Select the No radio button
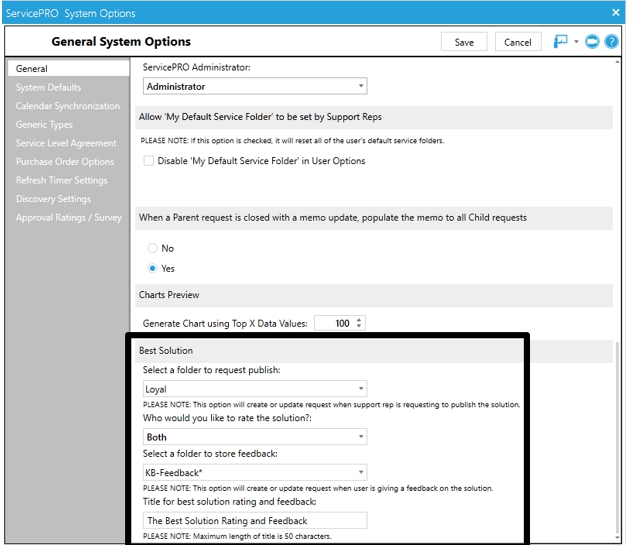The width and height of the screenshot is (626, 545). tap(152, 248)
